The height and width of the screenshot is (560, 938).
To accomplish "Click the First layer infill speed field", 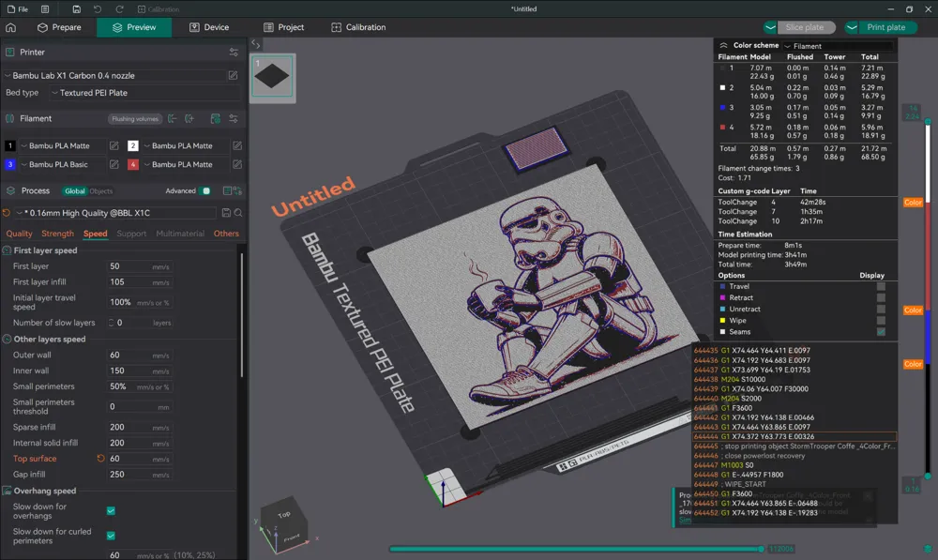I will click(140, 281).
